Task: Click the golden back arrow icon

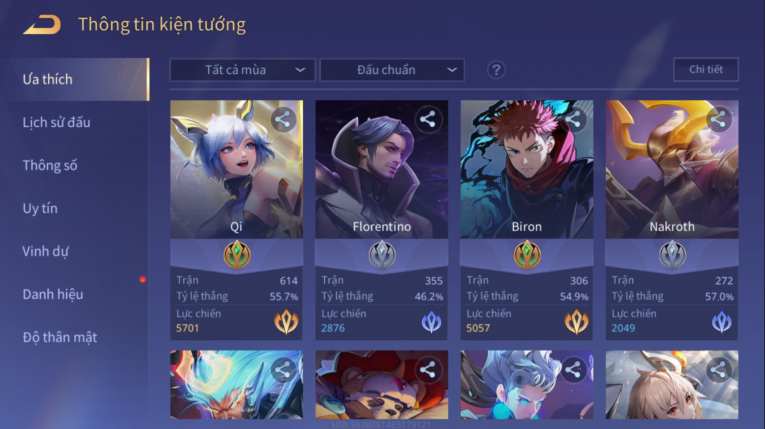Action: 42,24
